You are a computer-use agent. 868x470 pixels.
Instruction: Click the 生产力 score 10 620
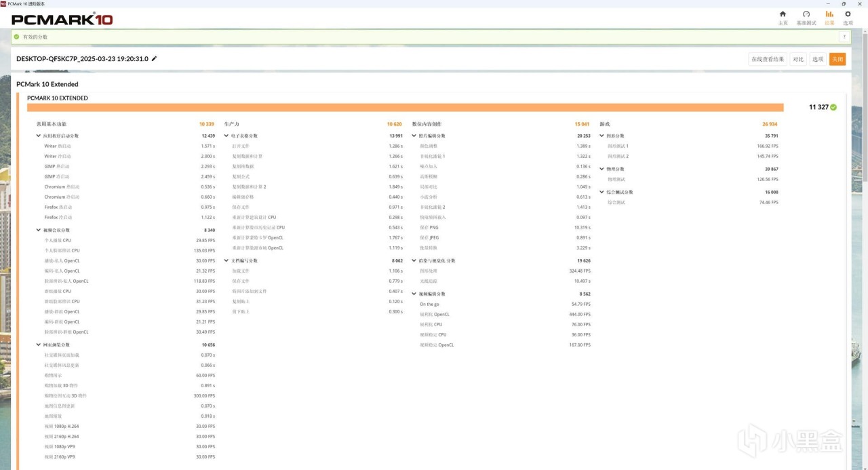(395, 124)
